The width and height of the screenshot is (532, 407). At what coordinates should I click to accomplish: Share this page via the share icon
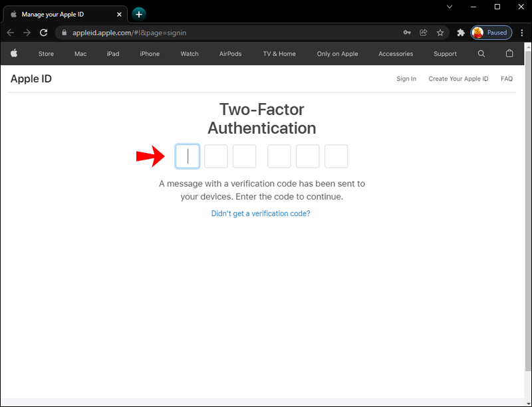[423, 33]
